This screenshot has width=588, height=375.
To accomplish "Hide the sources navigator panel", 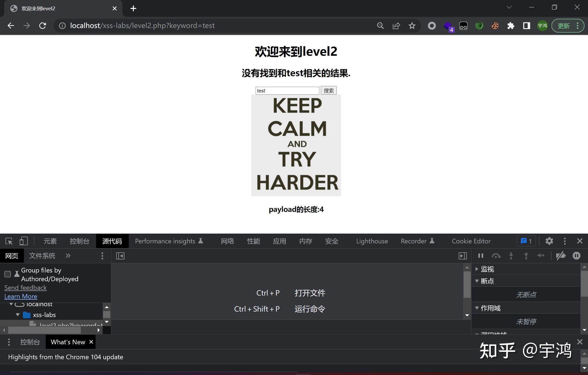I will 120,256.
